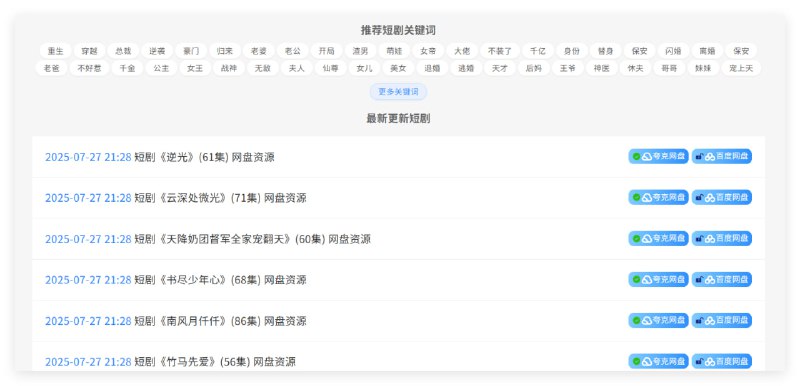Open 夸克网盘 link for 短剧《逆光》

[x=658, y=157]
